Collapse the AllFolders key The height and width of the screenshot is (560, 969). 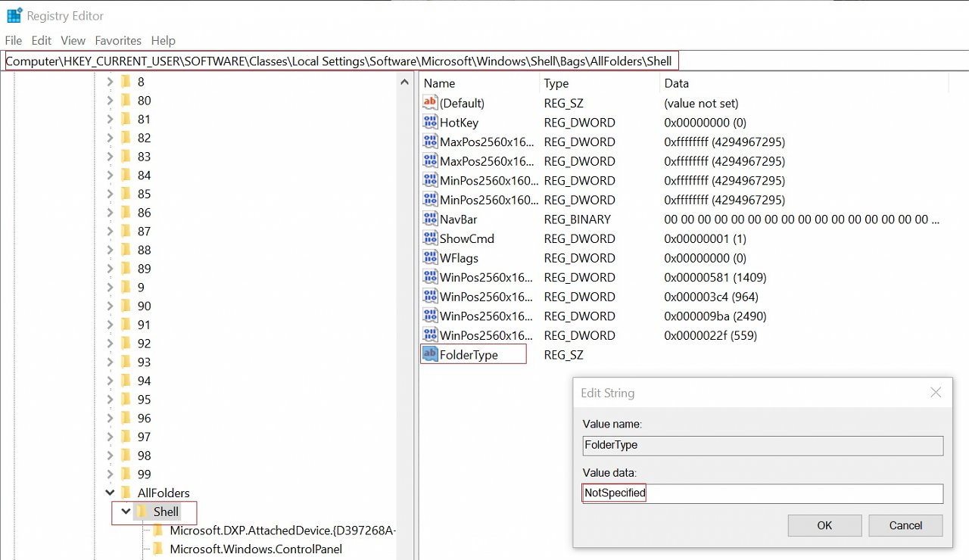pos(110,493)
